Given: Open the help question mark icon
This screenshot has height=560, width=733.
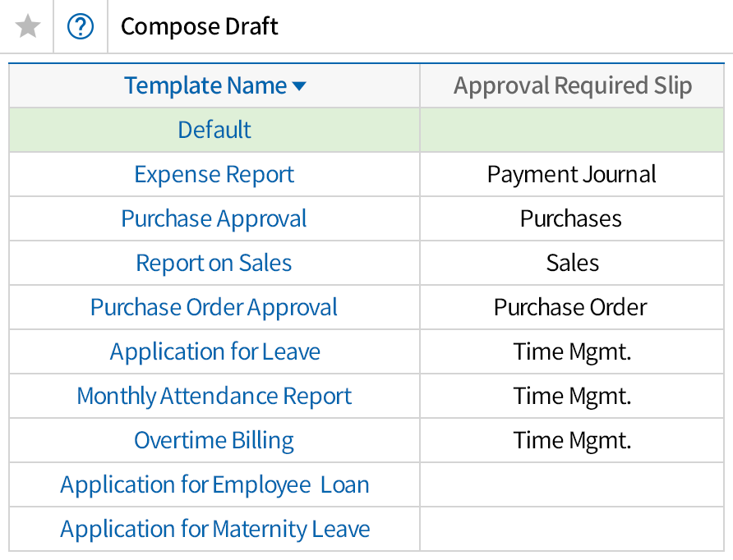Looking at the screenshot, I should tap(81, 27).
